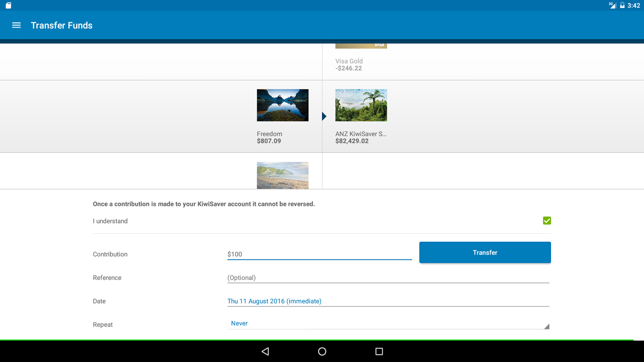Tap the 3G signal strength icon
Viewport: 644px width, 362px height.
[x=613, y=5]
